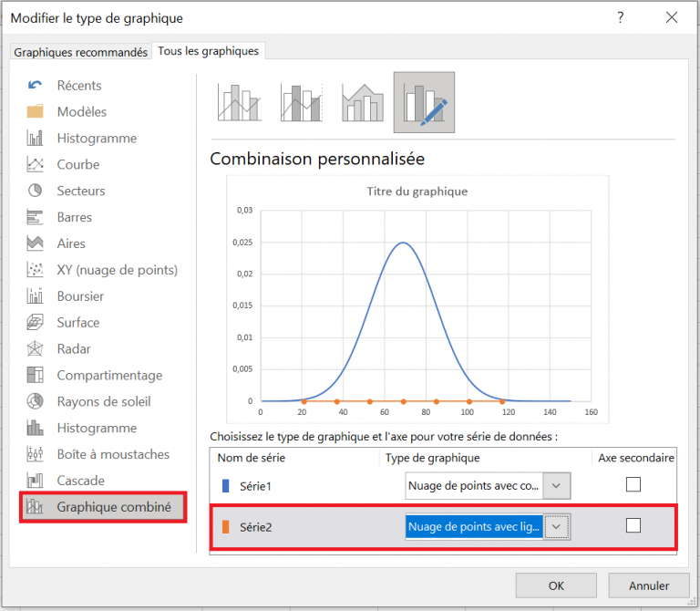
Task: Click the chart preview title text
Action: point(417,192)
